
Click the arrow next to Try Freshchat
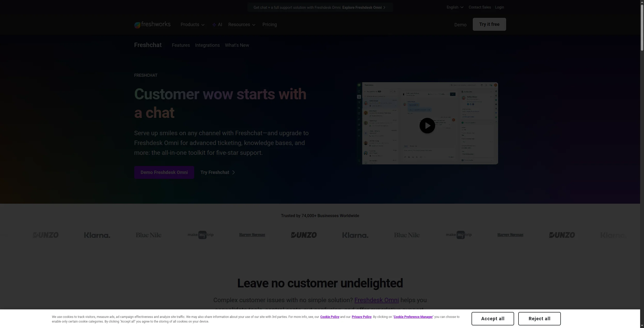(233, 172)
